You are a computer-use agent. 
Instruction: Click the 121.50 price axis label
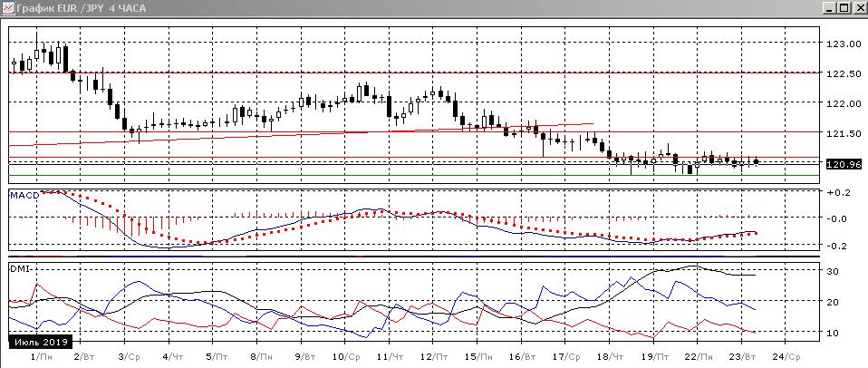point(844,133)
